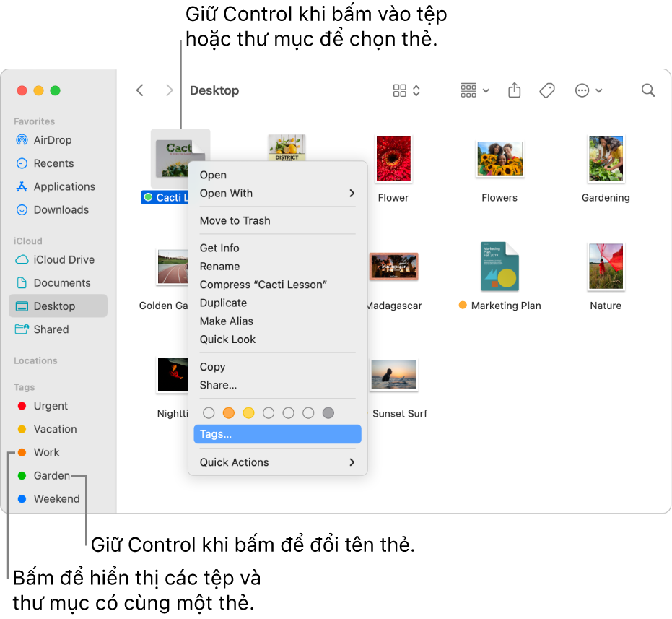Open the Group By toolbar icon

[468, 90]
